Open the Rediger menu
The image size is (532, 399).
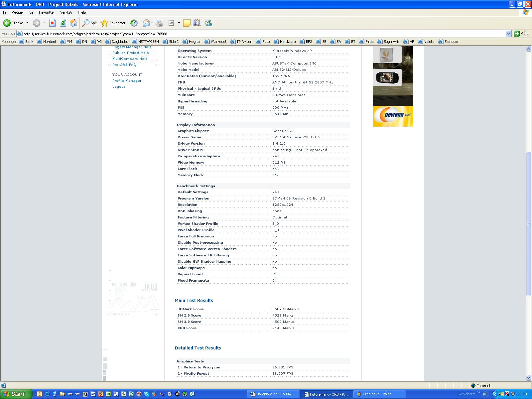[18, 12]
